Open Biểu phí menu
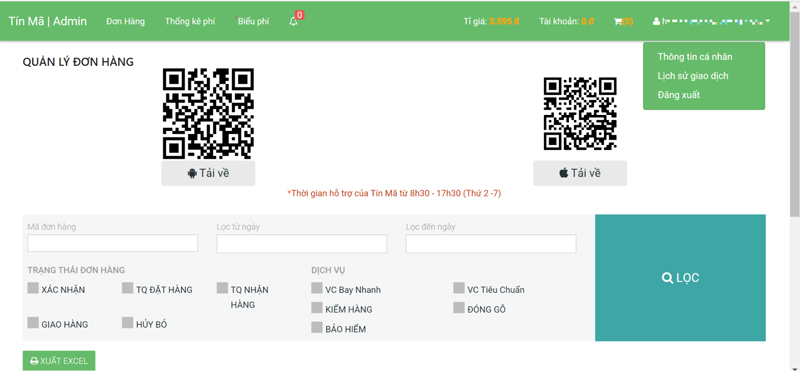Image resolution: width=800 pixels, height=371 pixels. point(253,21)
